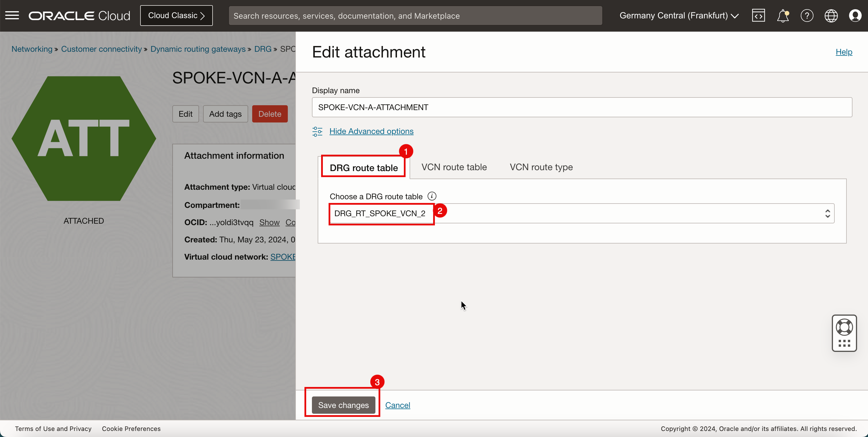Click the display name input field

[581, 107]
